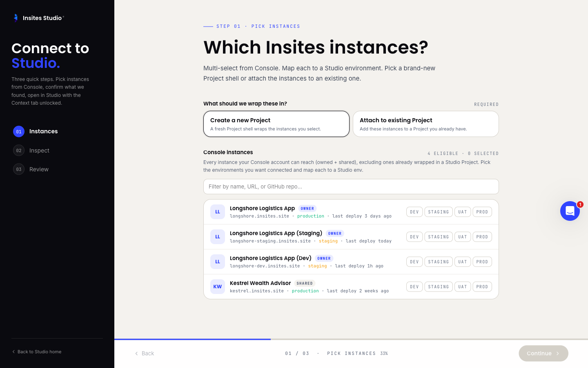The width and height of the screenshot is (588, 368).
Task: Map Longshore Logistics App (Staging) to PROD
Action: [482, 237]
